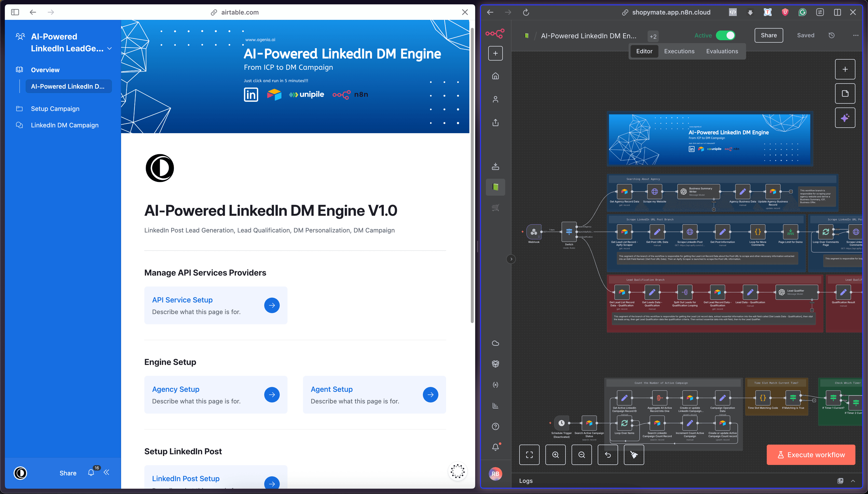Expand the +2 tags next to workflow name

click(x=653, y=36)
